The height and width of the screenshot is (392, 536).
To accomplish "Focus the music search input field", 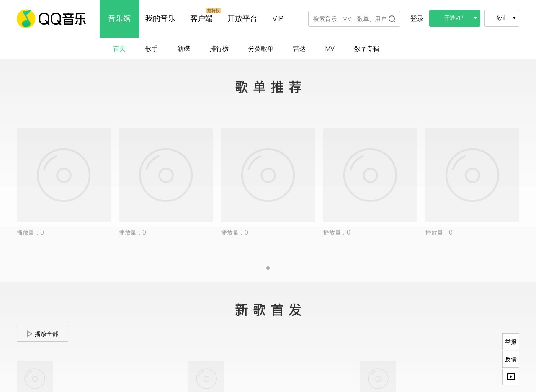I will point(349,19).
